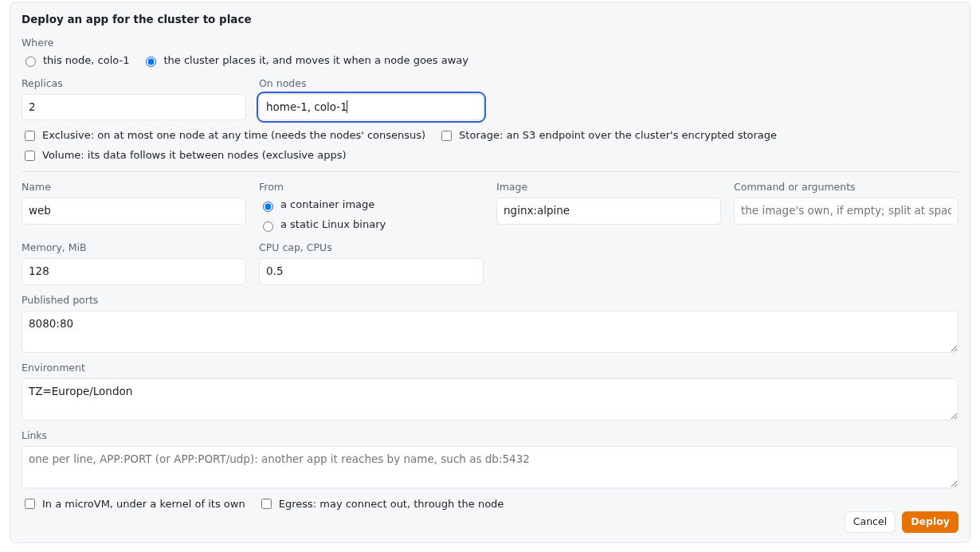Click the 'On nodes' label
Screen dimensions: 980x552
pos(283,84)
